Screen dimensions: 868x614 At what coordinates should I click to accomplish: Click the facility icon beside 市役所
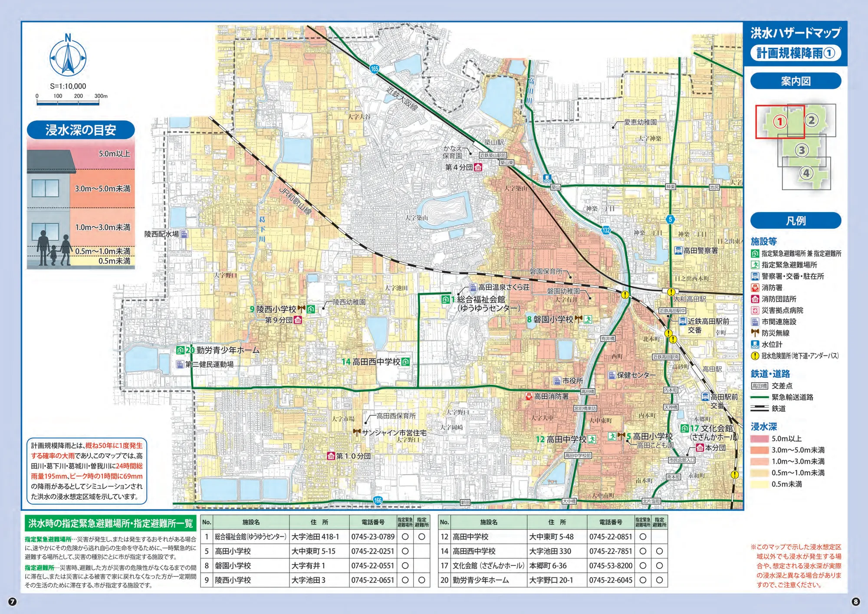pos(557,381)
